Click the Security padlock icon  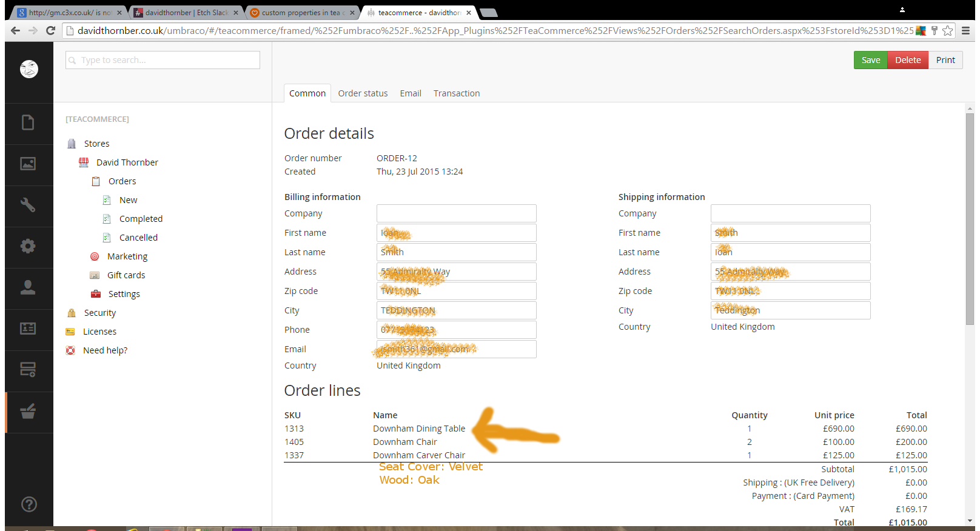pyautogui.click(x=72, y=313)
